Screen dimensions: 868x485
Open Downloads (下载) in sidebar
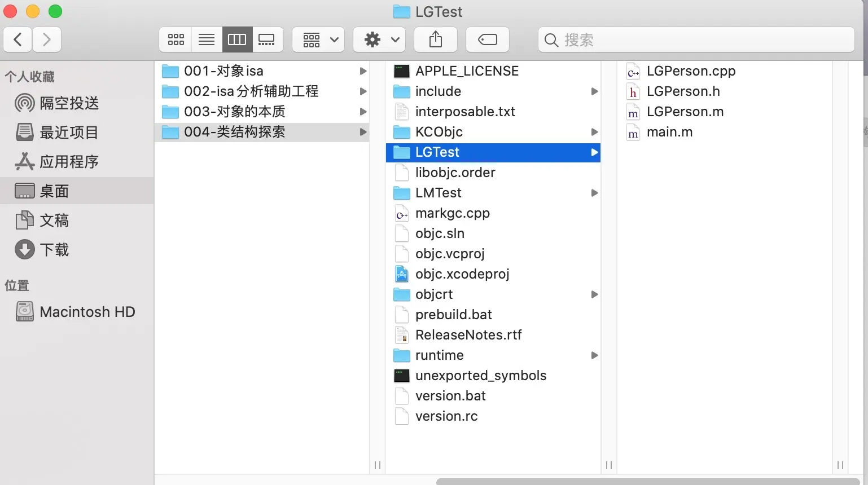(x=77, y=250)
